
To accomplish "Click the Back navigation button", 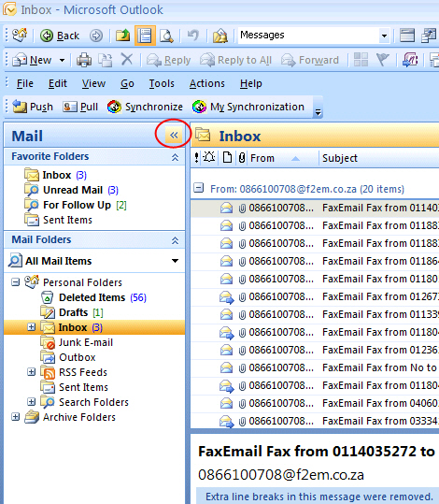I will [x=60, y=36].
